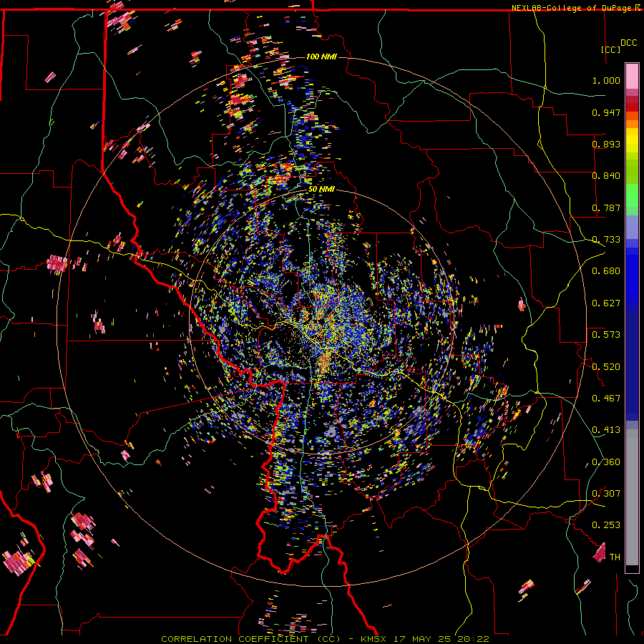The width and height of the screenshot is (644, 644).
Task: Click the 0.627 legend value
Action: pyautogui.click(x=606, y=303)
